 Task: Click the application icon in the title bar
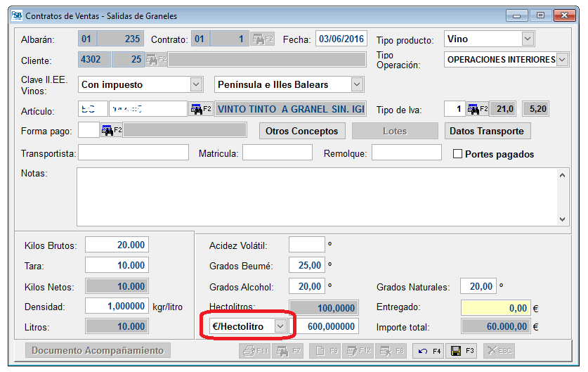[x=16, y=15]
